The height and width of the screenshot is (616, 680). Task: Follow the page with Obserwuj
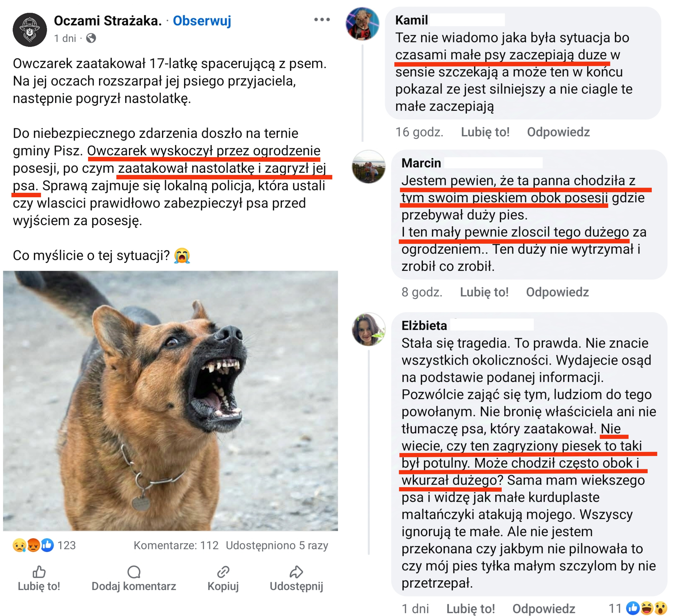click(x=202, y=21)
